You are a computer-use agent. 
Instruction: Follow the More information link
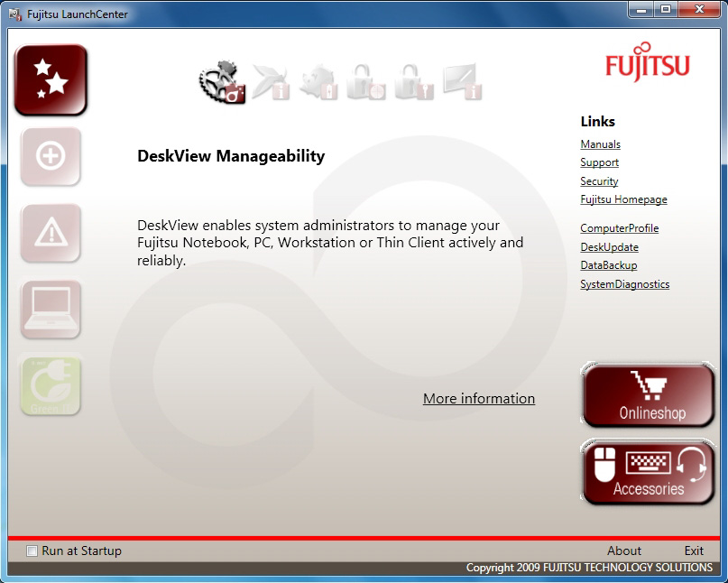pyautogui.click(x=478, y=399)
